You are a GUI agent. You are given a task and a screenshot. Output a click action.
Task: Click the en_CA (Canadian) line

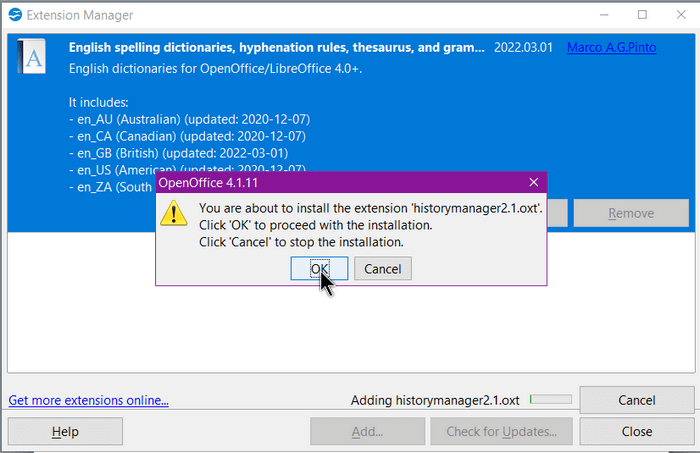[188, 136]
